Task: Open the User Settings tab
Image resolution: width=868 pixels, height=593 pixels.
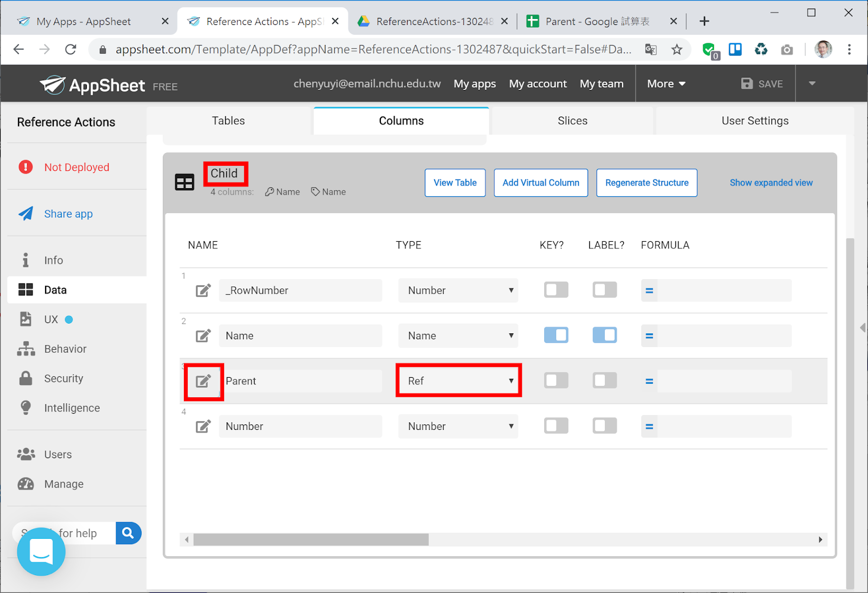Action: click(x=755, y=121)
